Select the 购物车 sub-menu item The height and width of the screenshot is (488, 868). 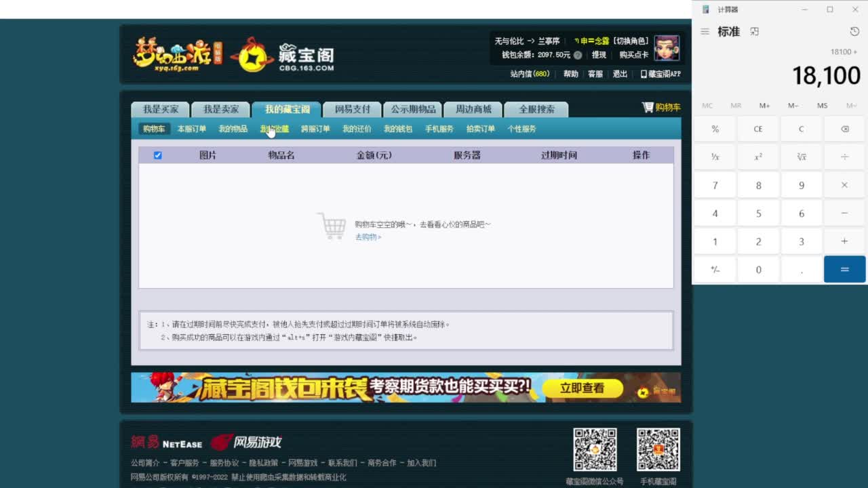(x=154, y=129)
